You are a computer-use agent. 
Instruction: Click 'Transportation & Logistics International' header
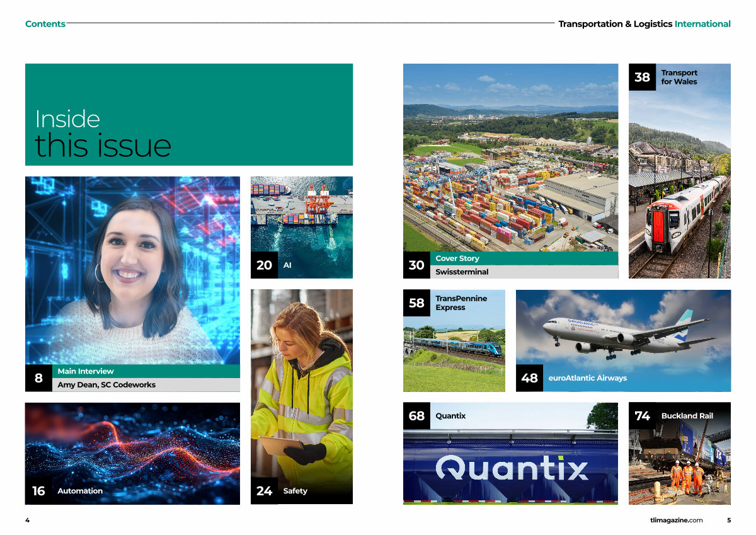644,24
